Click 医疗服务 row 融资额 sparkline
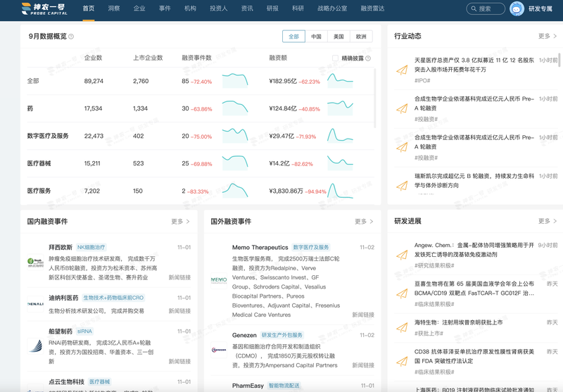Viewport: 563px width, 392px height. tap(340, 191)
